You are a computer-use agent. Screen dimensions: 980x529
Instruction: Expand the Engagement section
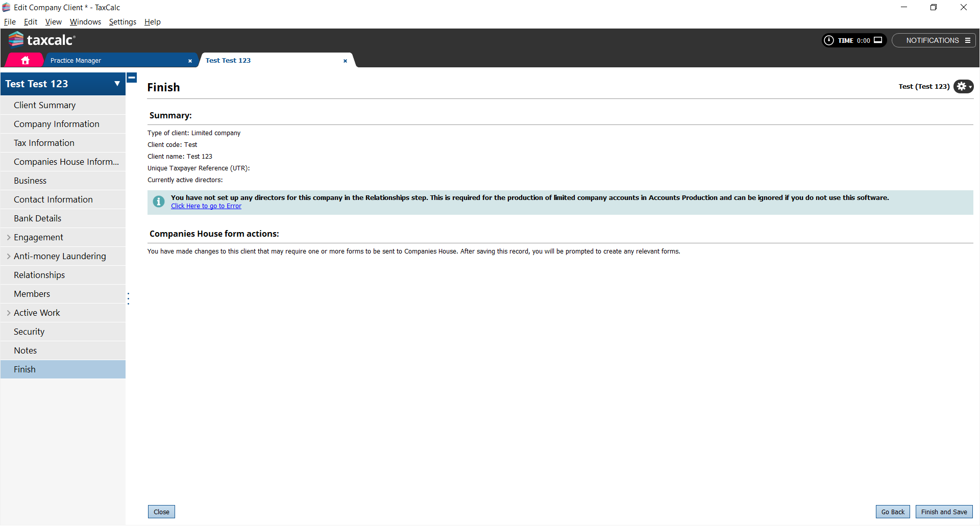point(9,237)
